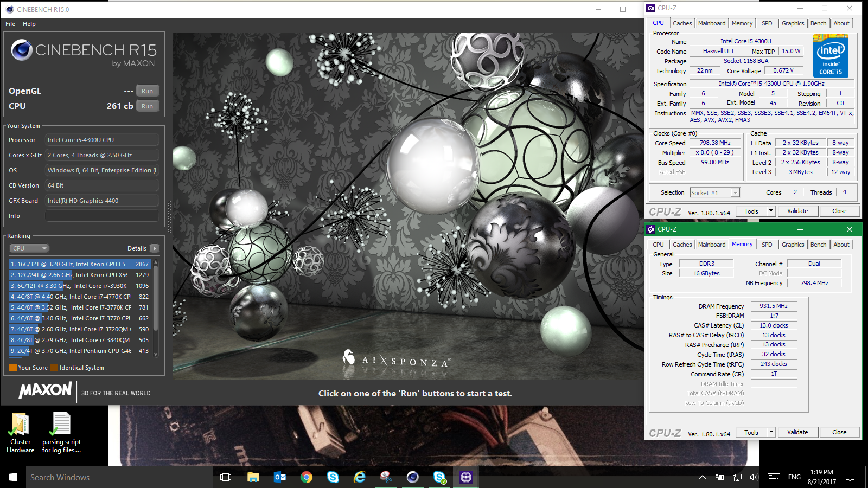
Task: Click Validate in top CPU-Z window
Action: pos(797,211)
